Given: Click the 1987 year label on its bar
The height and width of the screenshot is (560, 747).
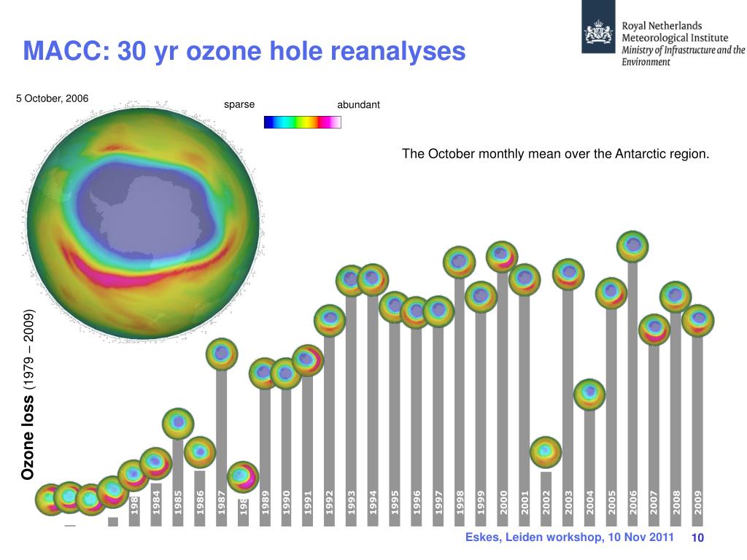Looking at the screenshot, I should [222, 502].
